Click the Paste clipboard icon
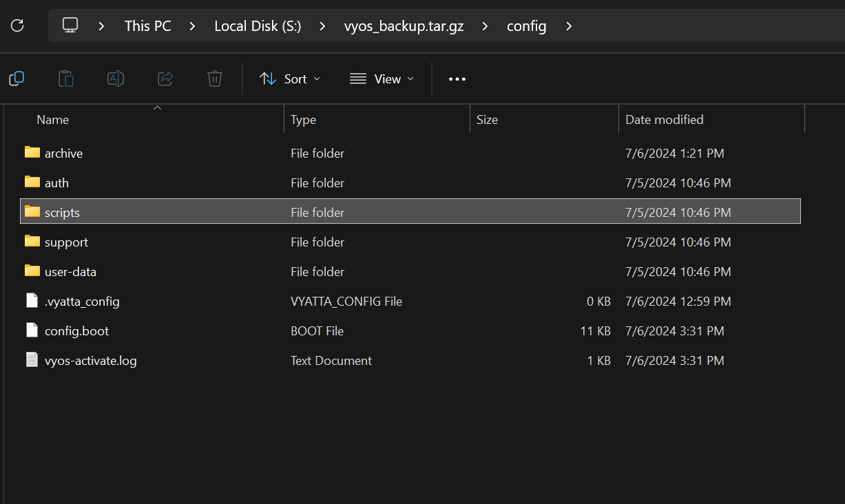This screenshot has width=845, height=504. point(66,78)
